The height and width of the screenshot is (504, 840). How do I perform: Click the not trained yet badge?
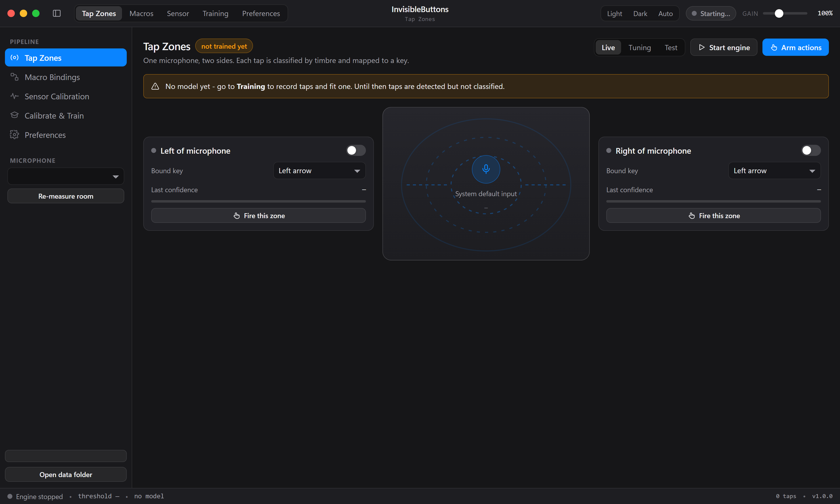coord(224,46)
